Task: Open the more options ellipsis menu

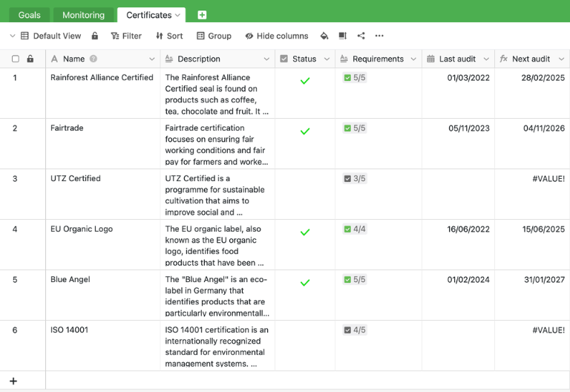Action: (379, 36)
